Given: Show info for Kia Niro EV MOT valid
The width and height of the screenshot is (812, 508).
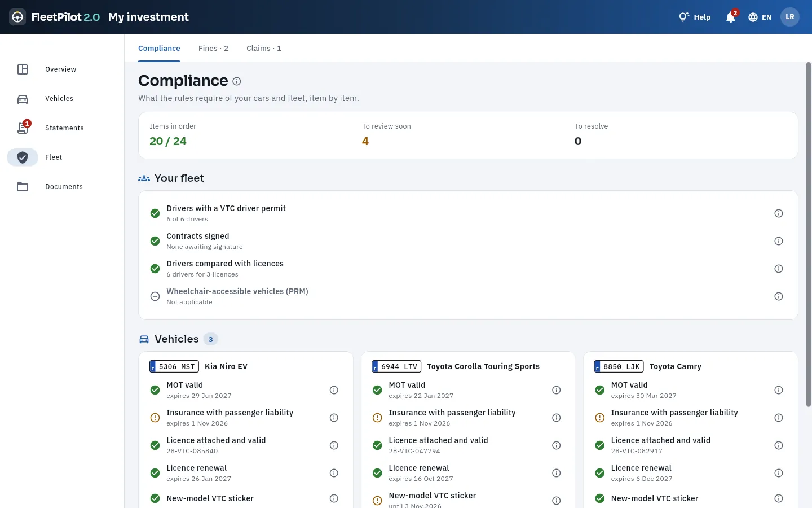Looking at the screenshot, I should tap(334, 390).
